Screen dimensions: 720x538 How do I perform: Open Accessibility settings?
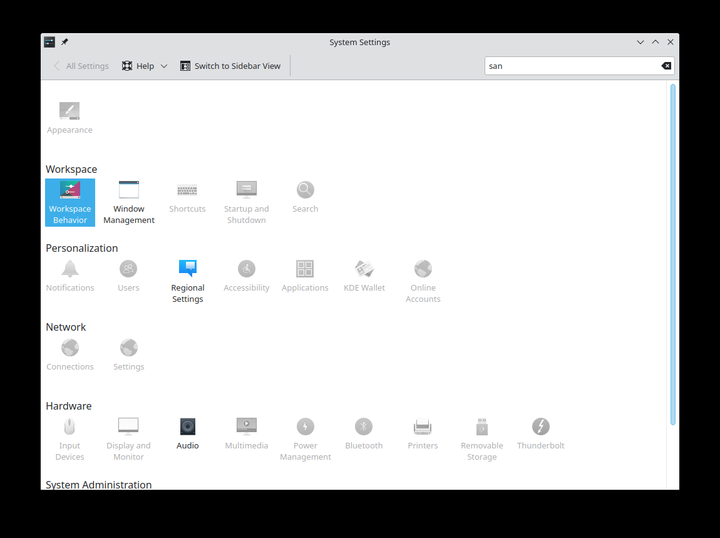click(247, 276)
